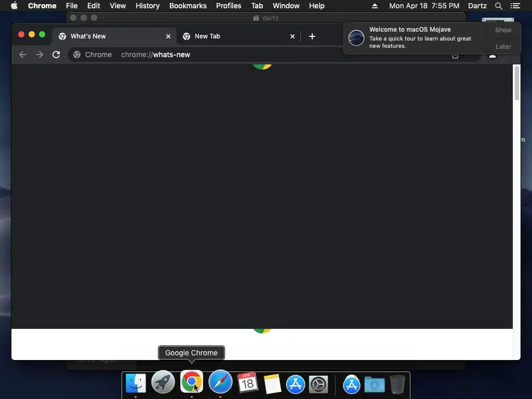Screen dimensions: 532x399
Task: Open Safari from the Dock
Action: [x=220, y=382]
